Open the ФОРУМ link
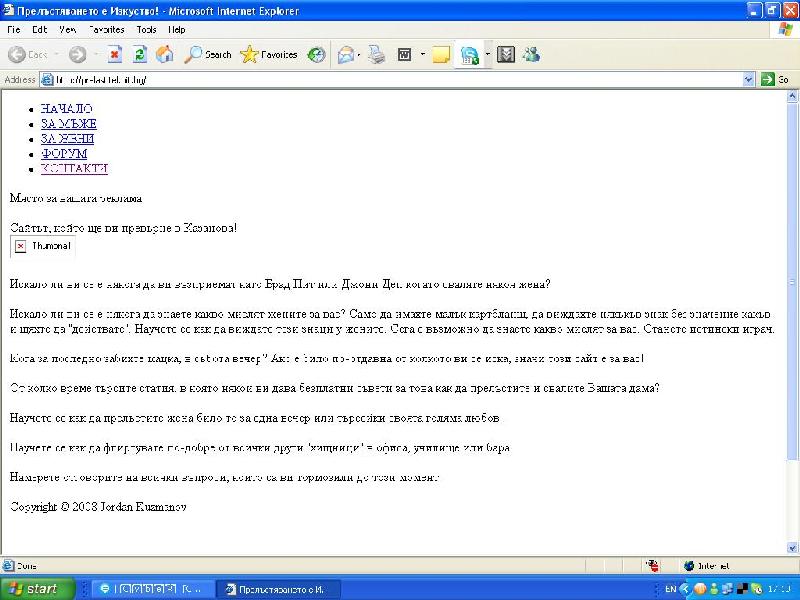Viewport: 800px width, 600px height. pos(63,153)
